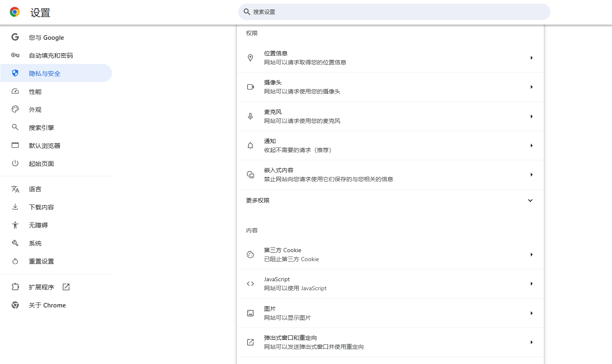Screen dimensions: 612x364
Task: Open the 关于 Chrome page
Action: (56, 305)
